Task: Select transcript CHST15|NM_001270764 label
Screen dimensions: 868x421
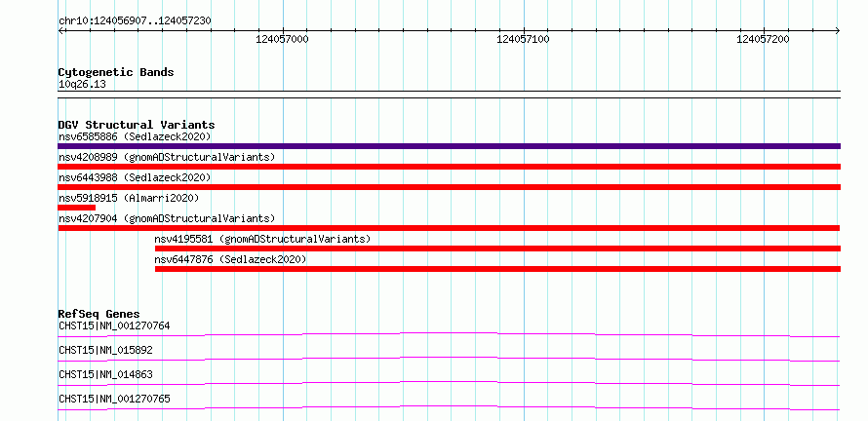Action: click(x=114, y=325)
